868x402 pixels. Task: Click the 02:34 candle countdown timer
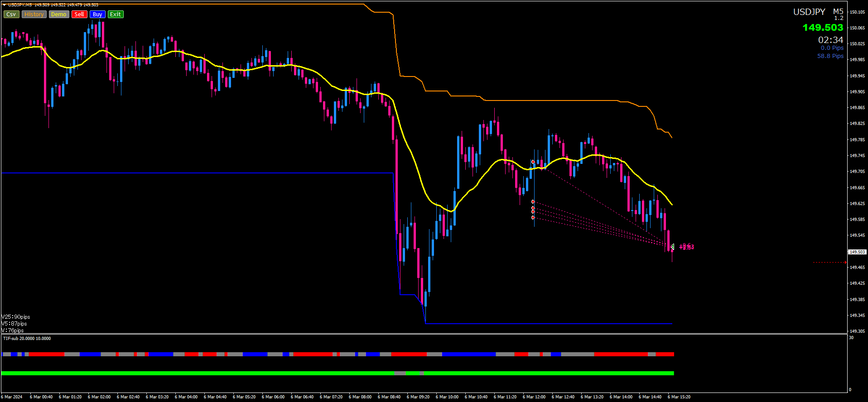coord(831,40)
